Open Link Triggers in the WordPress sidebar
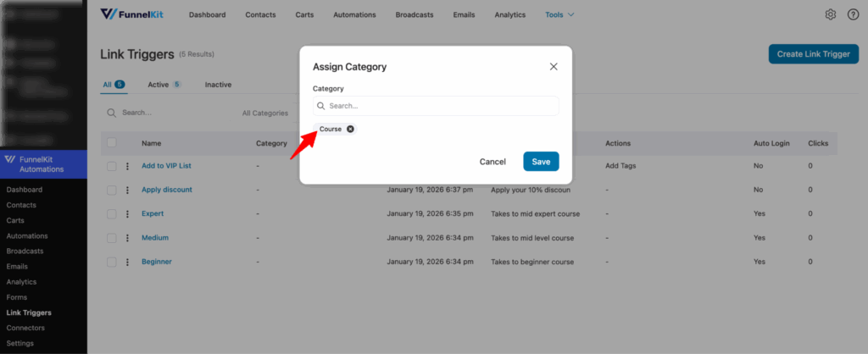Screen dimensions: 868x354 pos(29,313)
